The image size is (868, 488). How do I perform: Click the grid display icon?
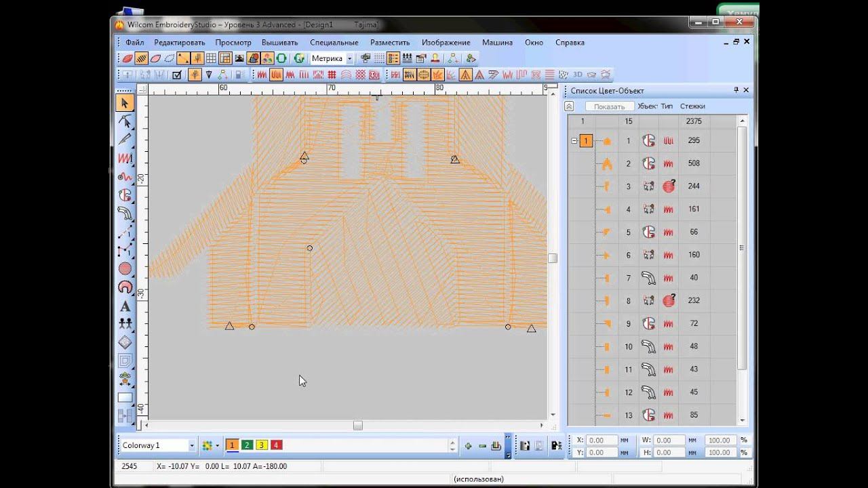point(211,59)
